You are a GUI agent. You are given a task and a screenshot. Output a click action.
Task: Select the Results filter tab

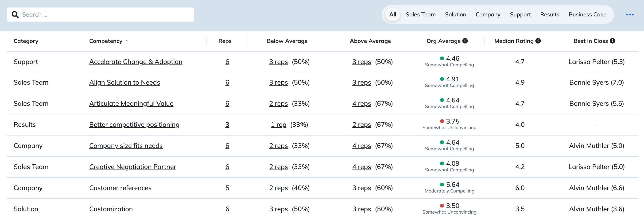pyautogui.click(x=550, y=15)
